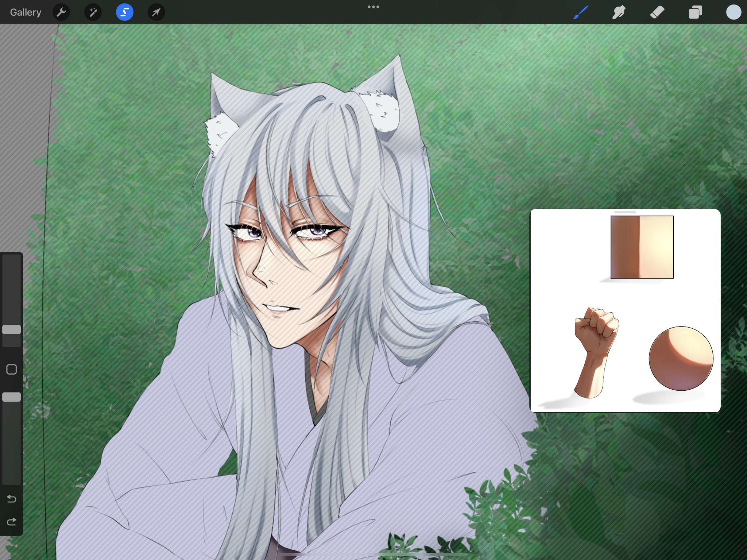The width and height of the screenshot is (747, 560).
Task: Click the skin gradient square in reference
Action: (642, 247)
